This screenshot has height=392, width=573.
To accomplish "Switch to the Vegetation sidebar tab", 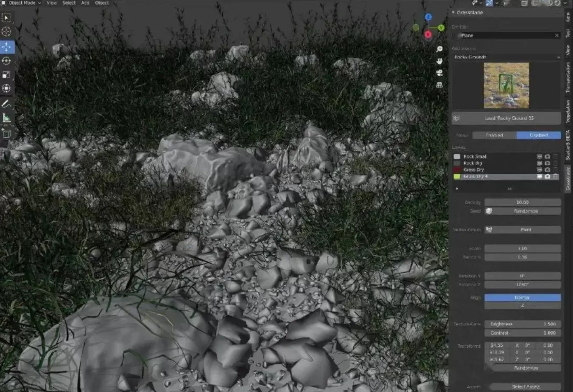I will [x=568, y=112].
